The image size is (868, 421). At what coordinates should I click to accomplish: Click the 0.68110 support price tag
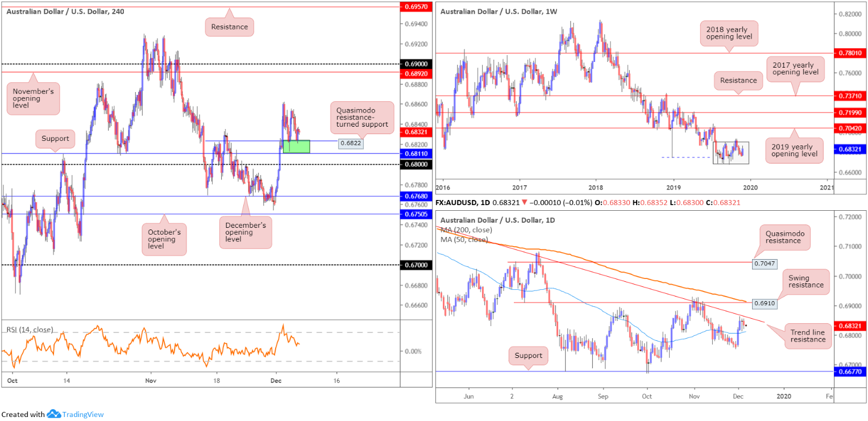tap(416, 154)
